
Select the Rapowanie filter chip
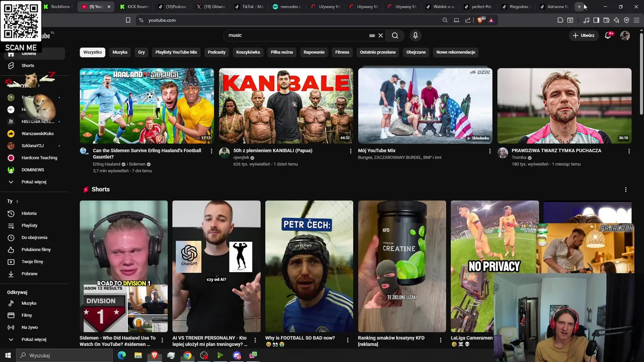[x=314, y=52]
